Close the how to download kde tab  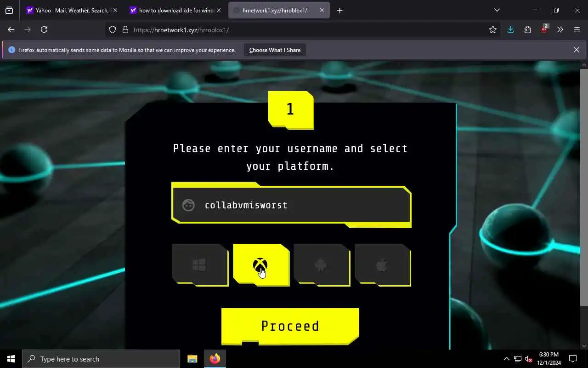tap(219, 10)
